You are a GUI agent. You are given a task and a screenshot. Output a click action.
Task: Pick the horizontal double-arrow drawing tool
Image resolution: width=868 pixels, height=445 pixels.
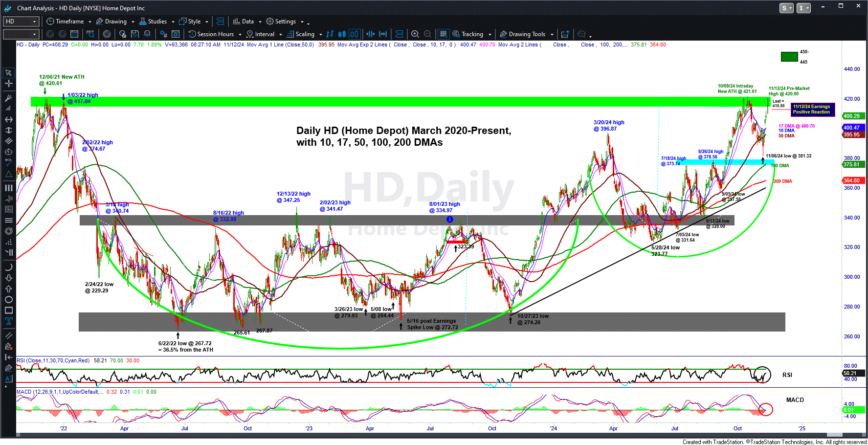pos(8,120)
